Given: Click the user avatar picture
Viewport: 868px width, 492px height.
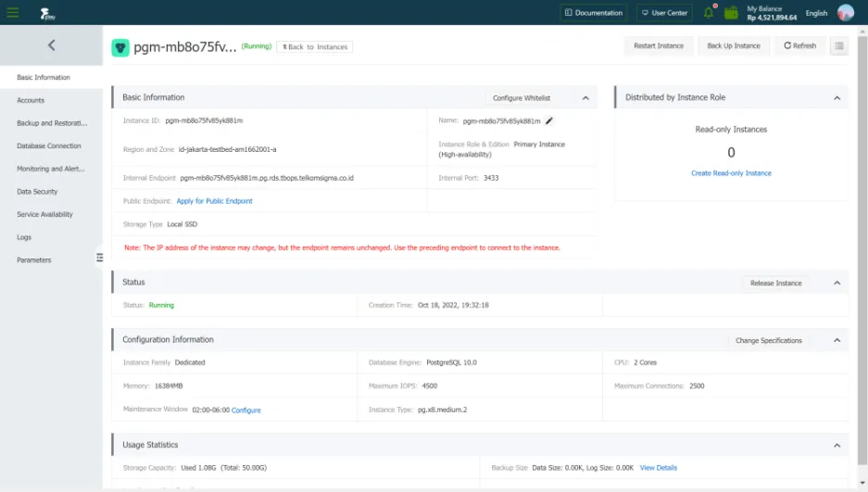Looking at the screenshot, I should pyautogui.click(x=845, y=13).
